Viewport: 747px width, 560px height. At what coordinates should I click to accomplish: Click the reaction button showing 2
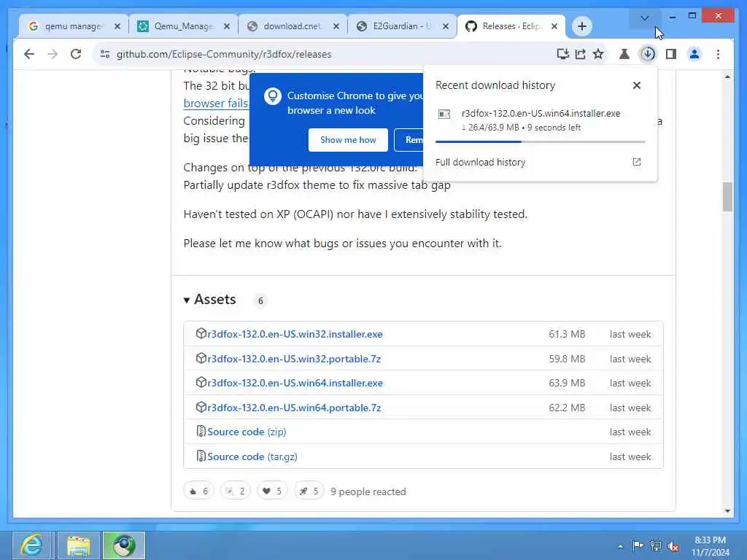coord(236,491)
